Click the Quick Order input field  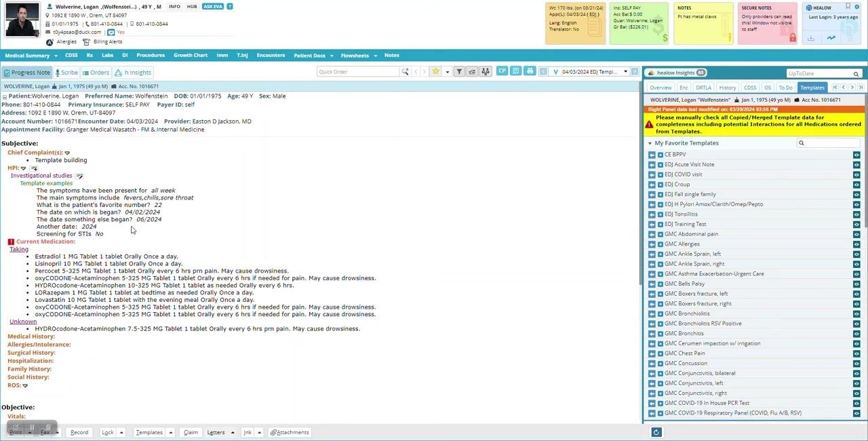(359, 72)
